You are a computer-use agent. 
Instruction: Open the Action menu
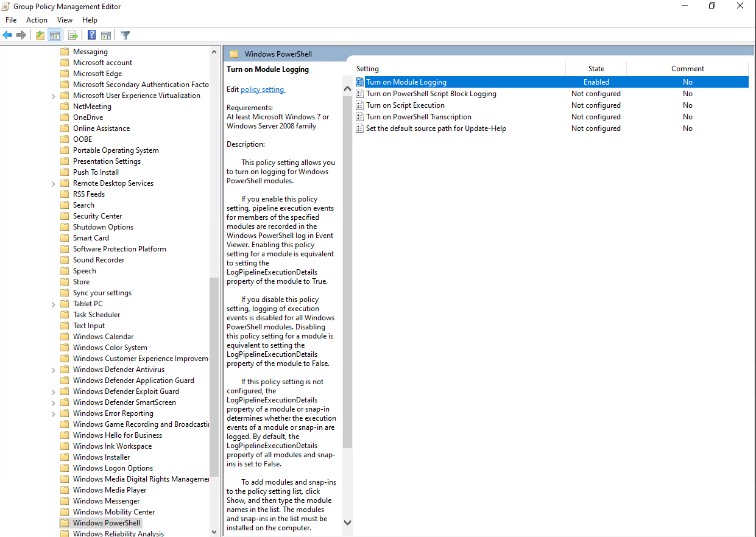coord(37,20)
